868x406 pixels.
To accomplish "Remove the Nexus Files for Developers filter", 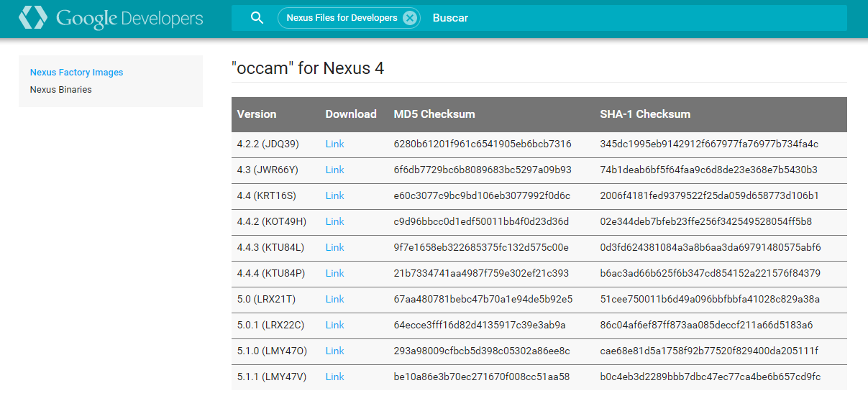I will coord(410,18).
